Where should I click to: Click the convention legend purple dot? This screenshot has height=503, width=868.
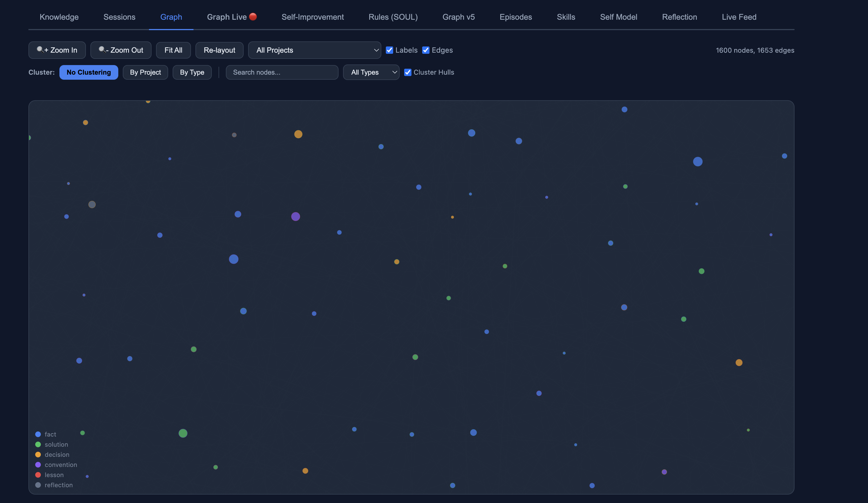pos(38,465)
